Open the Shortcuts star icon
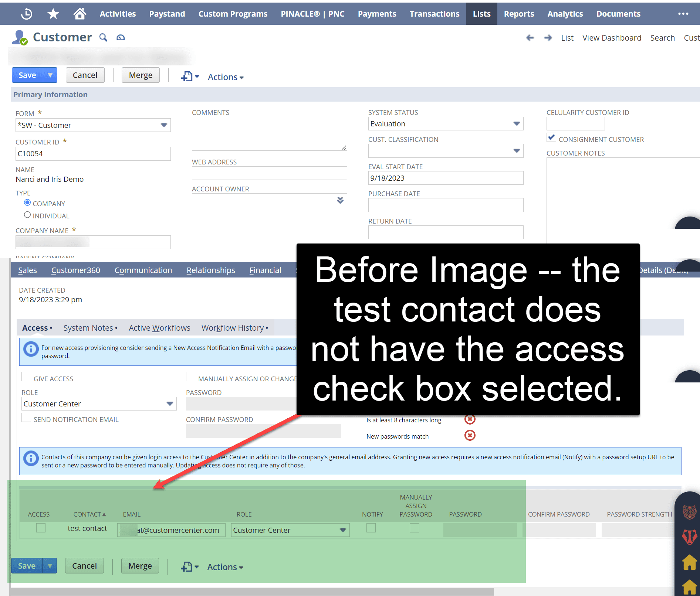 click(x=53, y=14)
